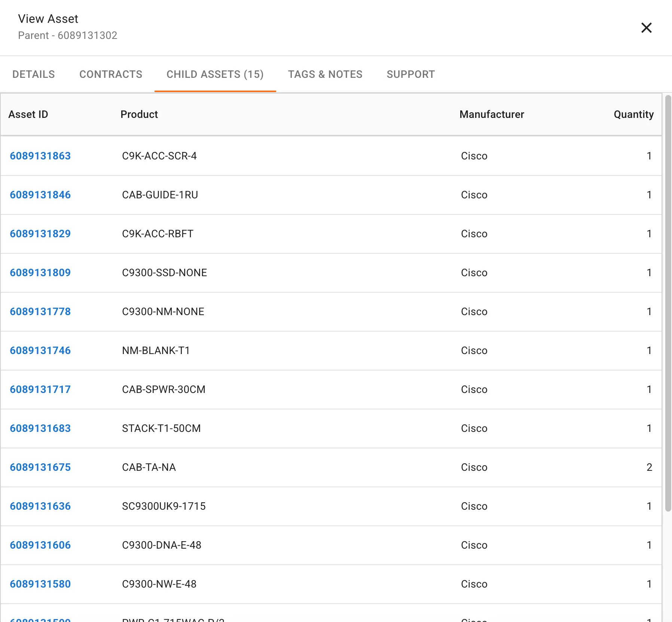Go to Tags & Notes tab
Viewport: 672px width, 622px height.
pos(325,74)
